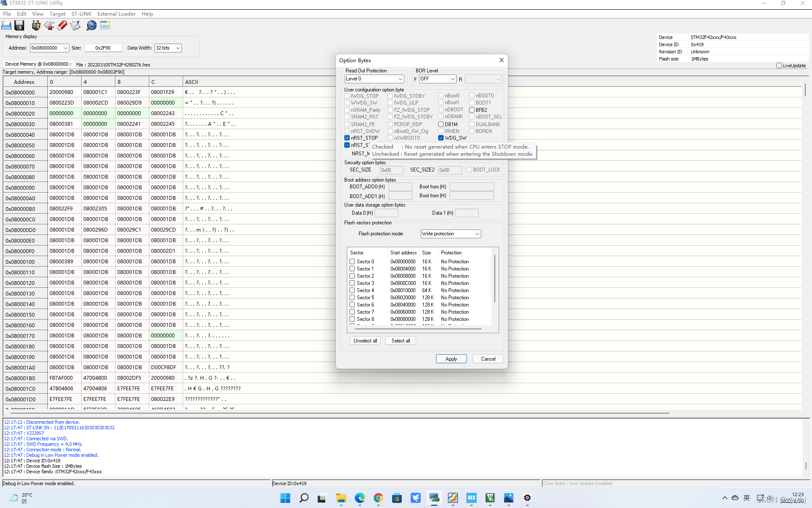Click the Select all sectors button
Screen dimensions: 812x508
click(401, 341)
